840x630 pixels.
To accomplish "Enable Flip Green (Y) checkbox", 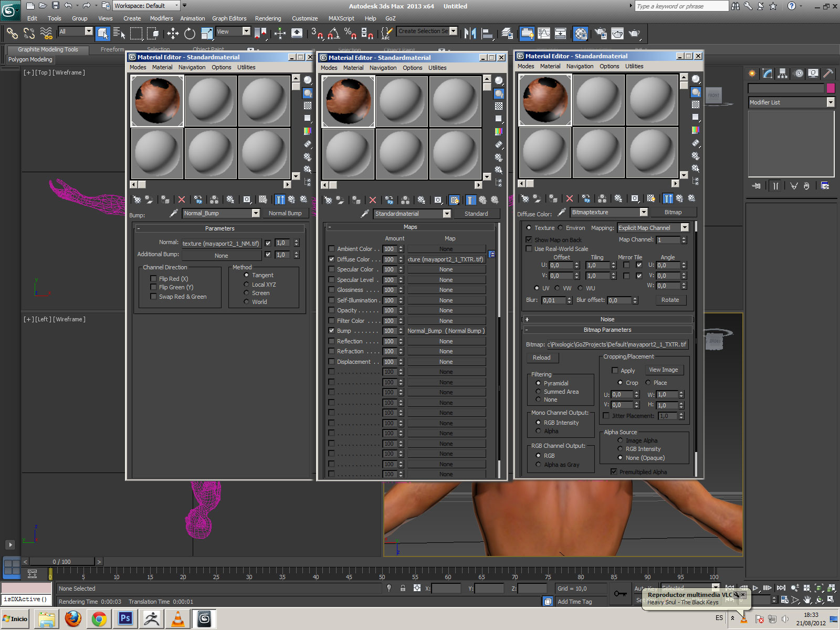I will click(x=153, y=287).
